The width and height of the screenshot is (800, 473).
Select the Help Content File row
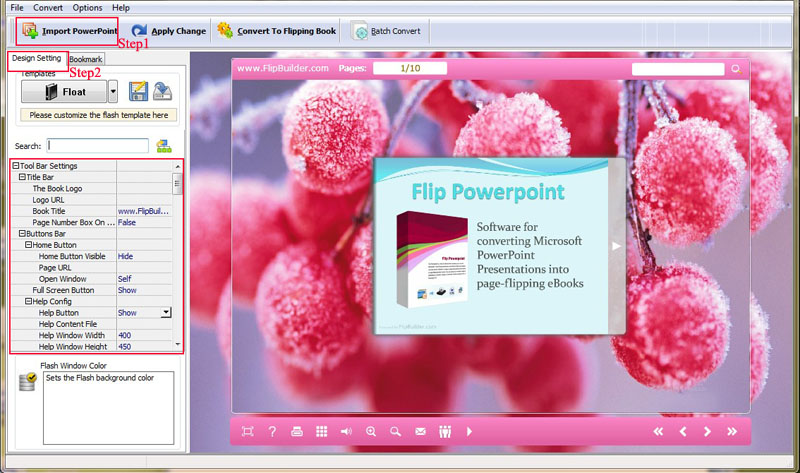(92, 324)
